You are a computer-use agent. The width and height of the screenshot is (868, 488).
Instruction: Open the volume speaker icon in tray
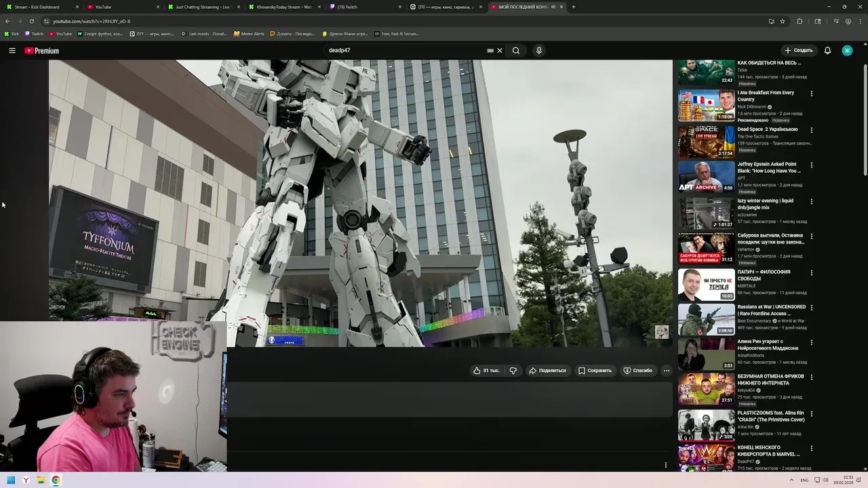point(825,480)
